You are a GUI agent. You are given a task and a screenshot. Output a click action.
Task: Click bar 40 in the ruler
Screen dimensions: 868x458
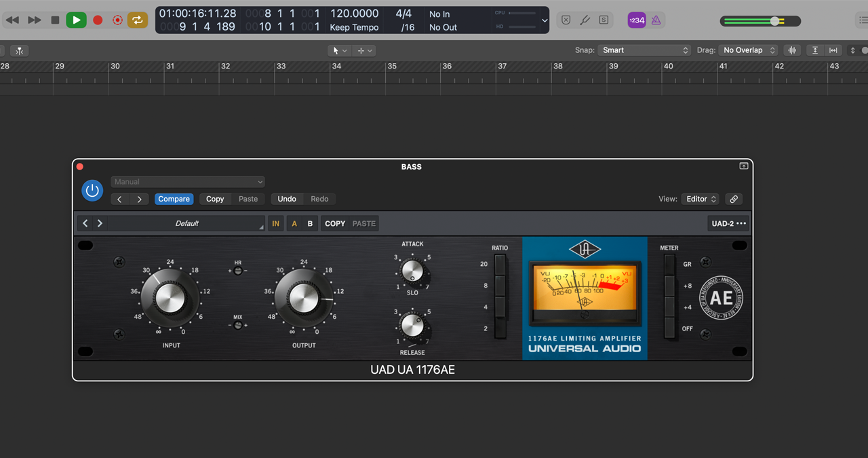[x=669, y=66]
